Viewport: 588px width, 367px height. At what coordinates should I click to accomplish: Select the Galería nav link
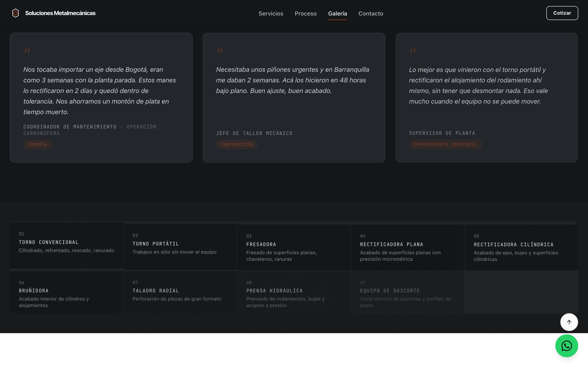click(x=337, y=14)
